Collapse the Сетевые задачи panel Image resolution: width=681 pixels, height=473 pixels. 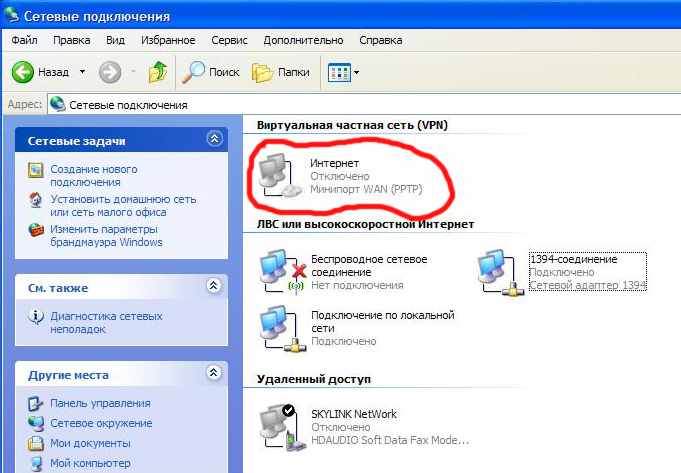(x=214, y=139)
